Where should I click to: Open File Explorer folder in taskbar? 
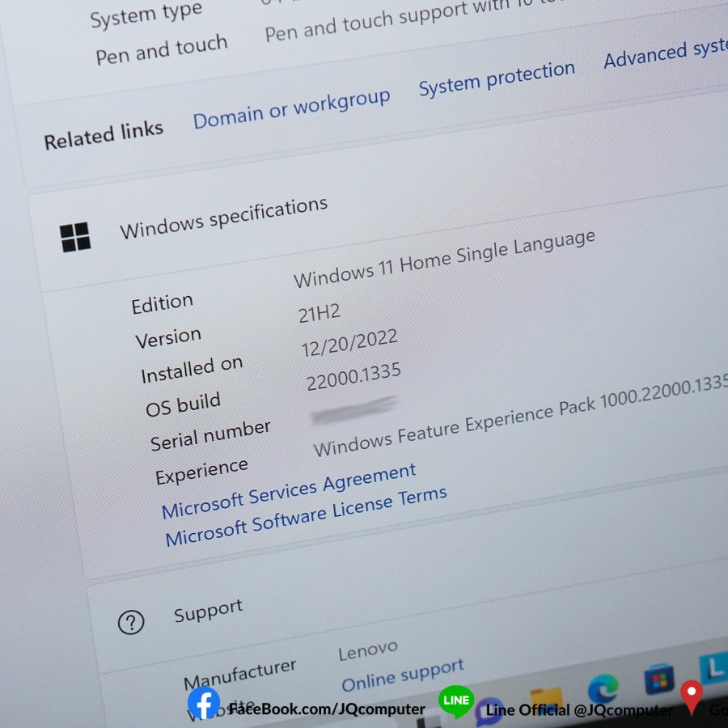pyautogui.click(x=547, y=699)
